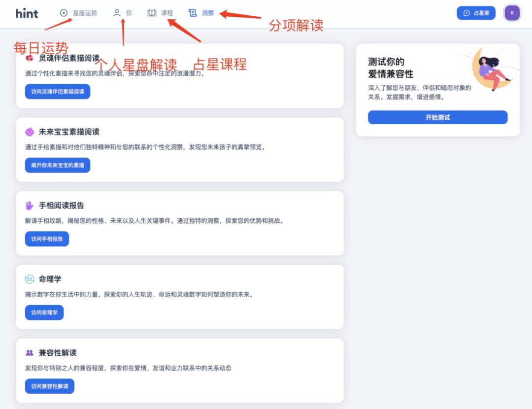Open the 占星家 panel via top-right button
Image resolution: width=532 pixels, height=409 pixels.
[x=476, y=13]
